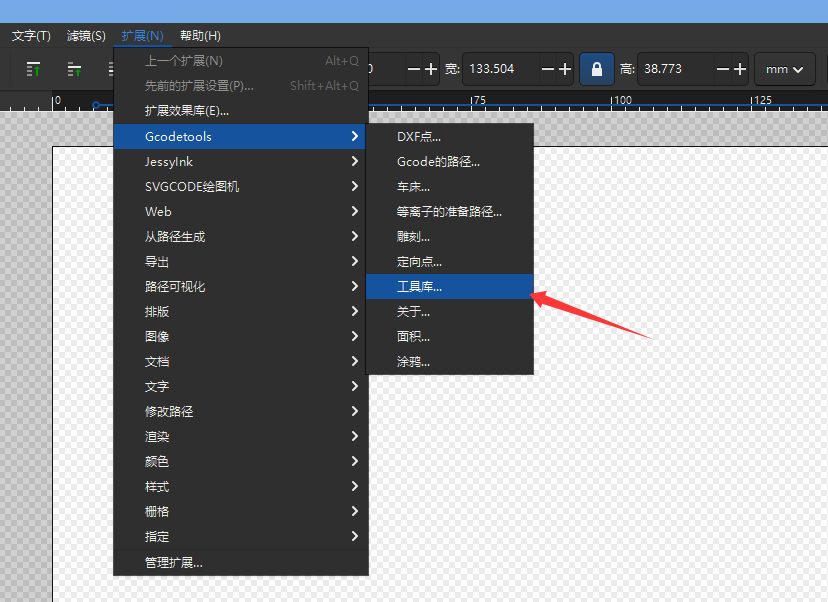The image size is (828, 602).
Task: Click the minus button for width value
Action: click(548, 69)
